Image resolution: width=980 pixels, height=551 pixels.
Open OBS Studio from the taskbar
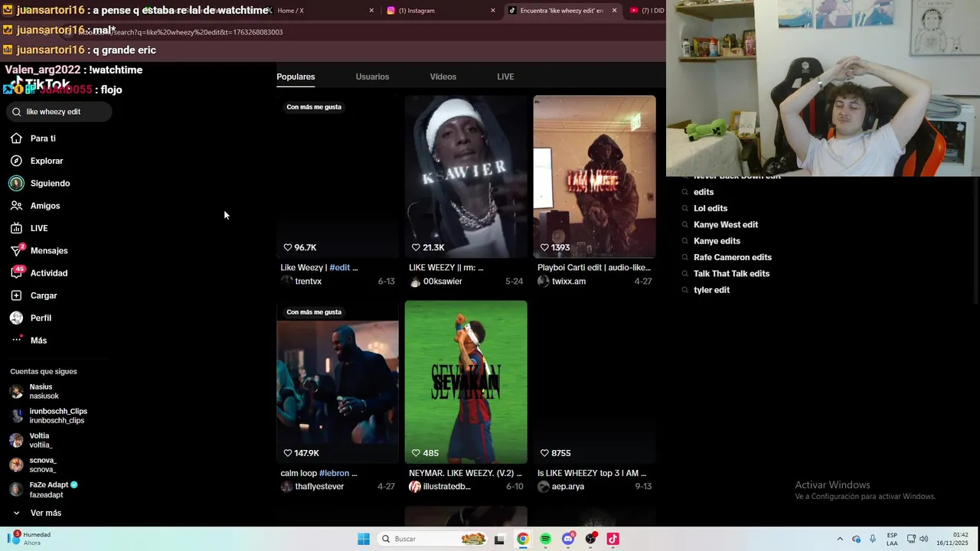590,539
